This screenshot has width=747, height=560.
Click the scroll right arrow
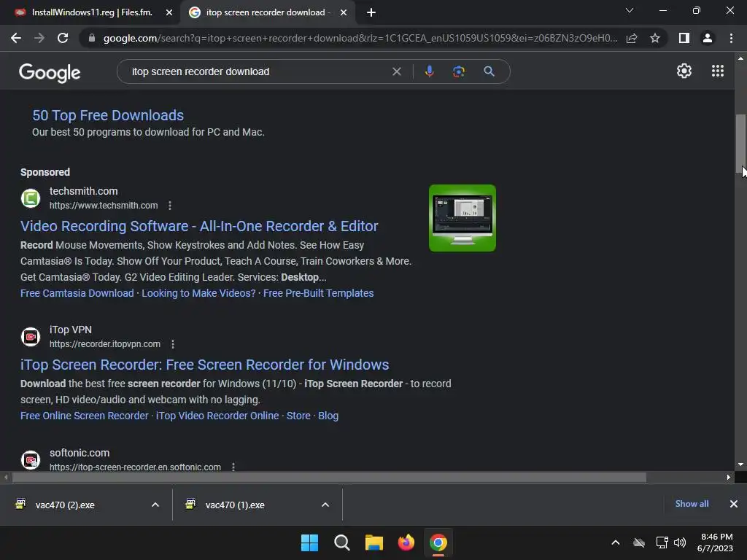[729, 477]
